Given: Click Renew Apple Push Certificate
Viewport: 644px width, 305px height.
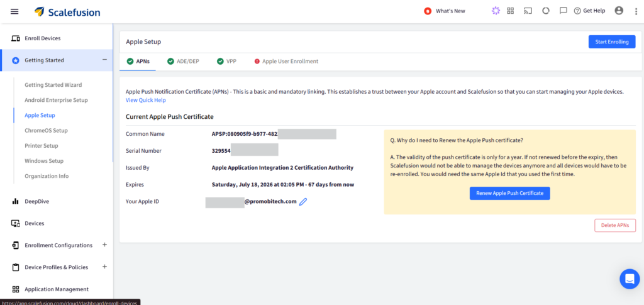Looking at the screenshot, I should pos(509,193).
